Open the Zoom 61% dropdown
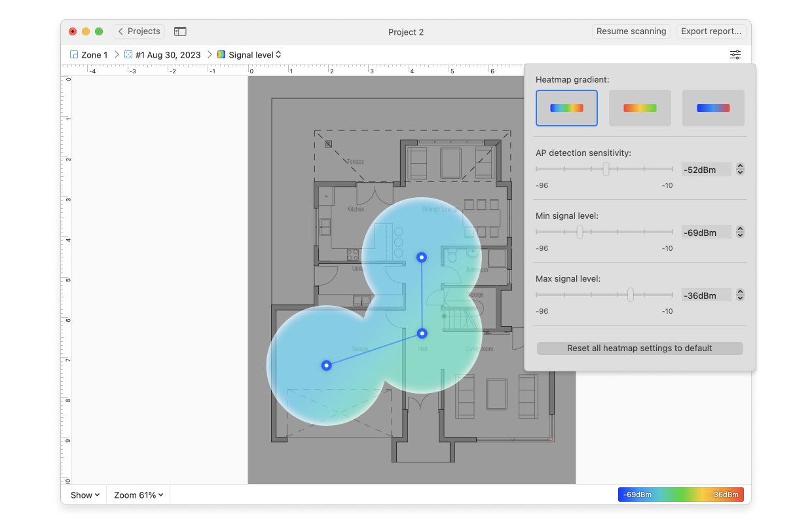The height and width of the screenshot is (524, 812). pyautogui.click(x=138, y=495)
